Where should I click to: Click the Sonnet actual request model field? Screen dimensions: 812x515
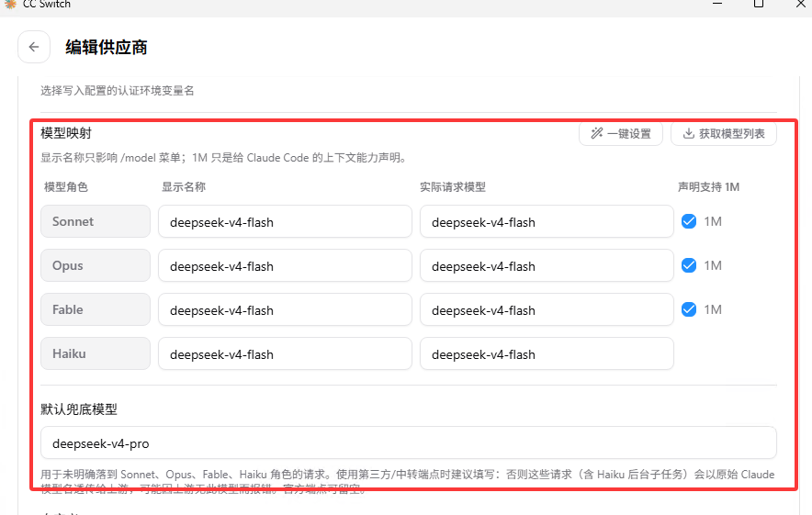point(547,221)
